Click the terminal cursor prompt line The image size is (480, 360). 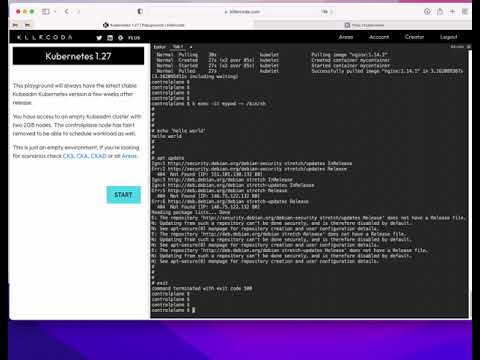[x=173, y=310]
